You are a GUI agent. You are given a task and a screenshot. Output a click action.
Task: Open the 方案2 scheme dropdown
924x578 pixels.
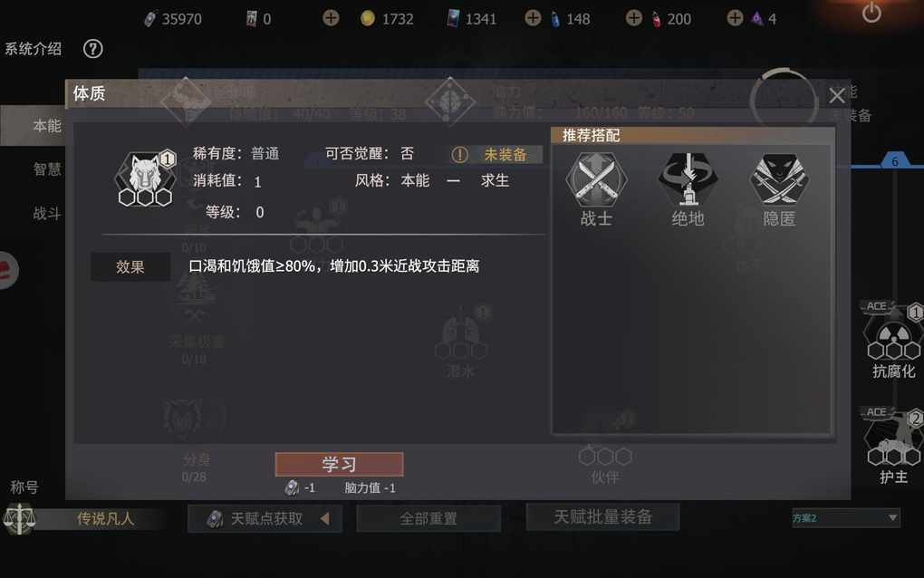845,518
